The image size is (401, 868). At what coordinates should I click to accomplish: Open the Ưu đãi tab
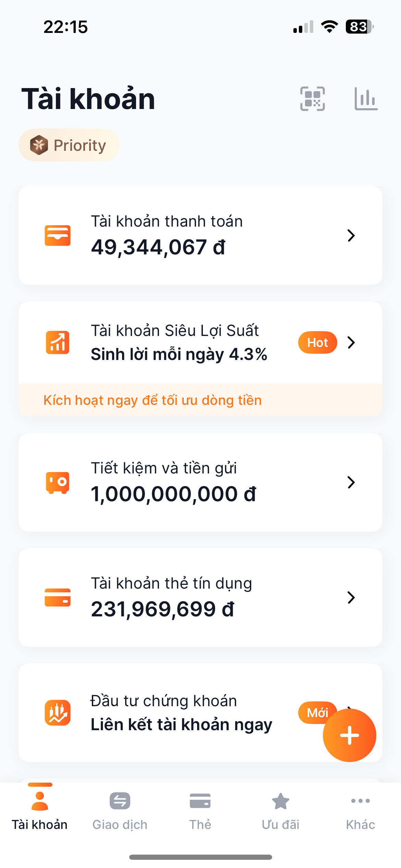tap(280, 810)
